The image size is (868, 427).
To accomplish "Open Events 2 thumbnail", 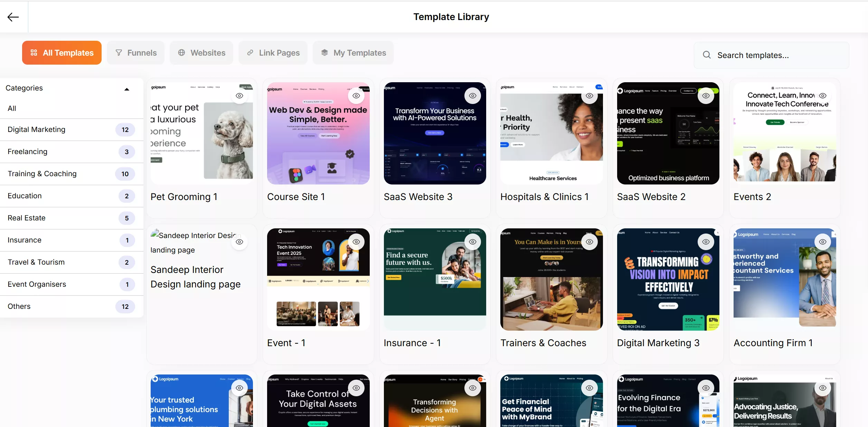I will pos(785,133).
